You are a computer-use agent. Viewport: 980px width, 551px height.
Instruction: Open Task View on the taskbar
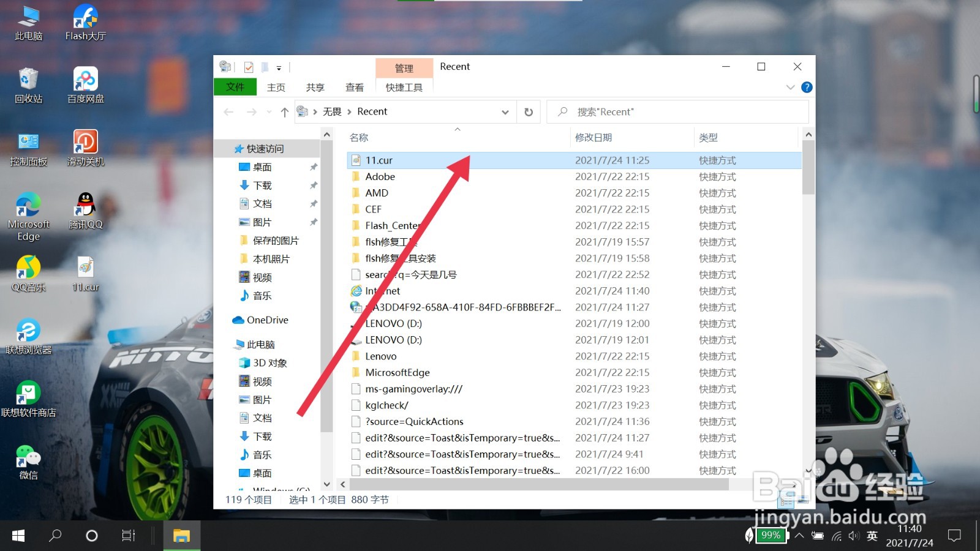(128, 536)
